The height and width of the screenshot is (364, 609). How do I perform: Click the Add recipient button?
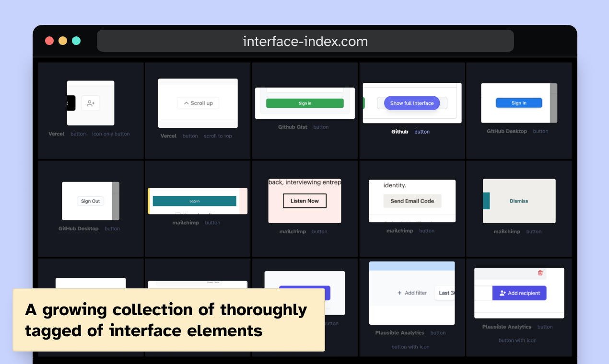click(x=519, y=293)
